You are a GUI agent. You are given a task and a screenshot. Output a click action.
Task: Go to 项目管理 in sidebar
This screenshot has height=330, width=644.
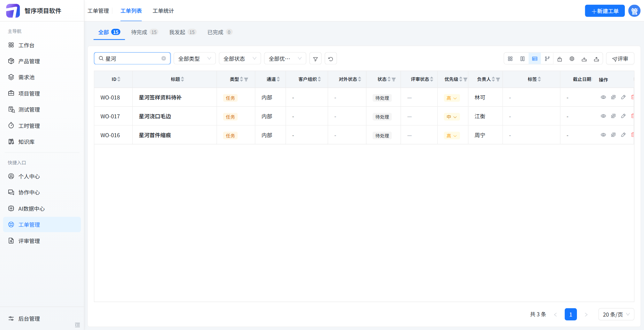click(42, 93)
